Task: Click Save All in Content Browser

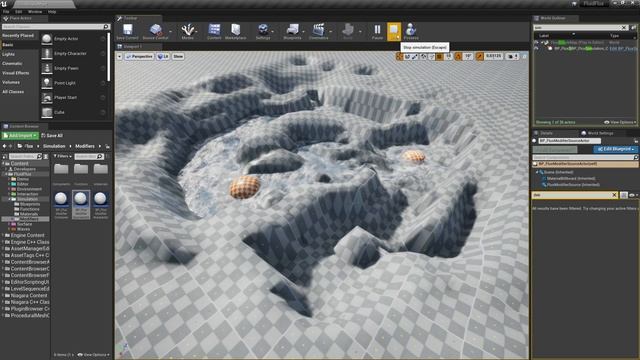Action: [52, 136]
